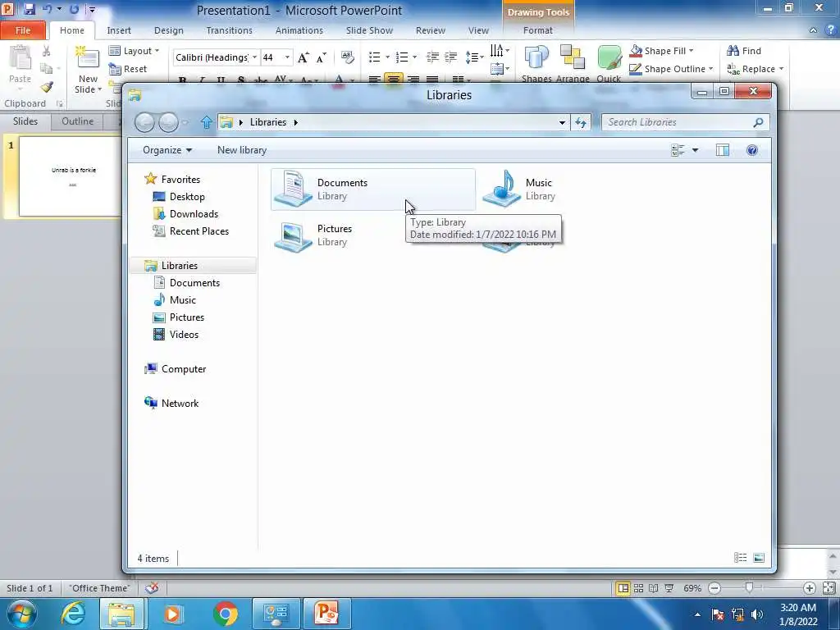
Task: Open the Shape Outline dropdown arrow
Action: pyautogui.click(x=711, y=69)
